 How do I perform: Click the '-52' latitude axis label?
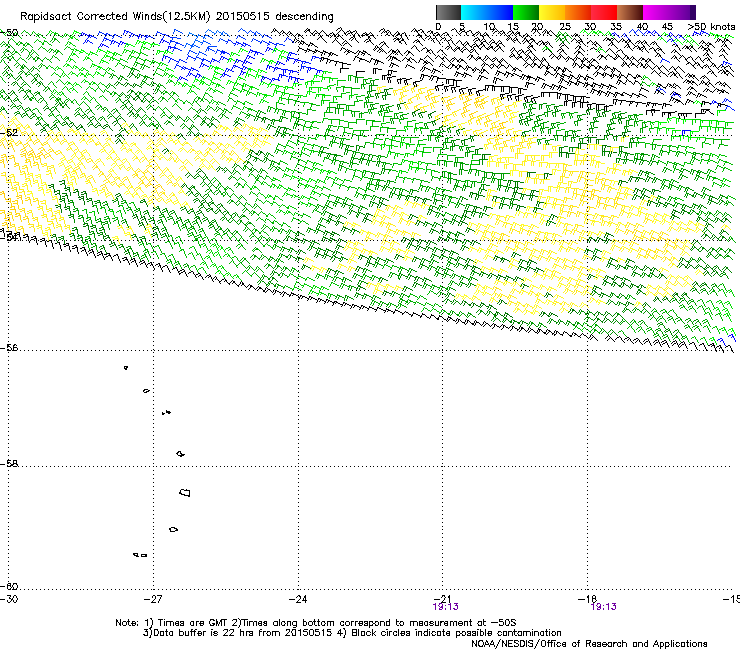pyautogui.click(x=9, y=133)
